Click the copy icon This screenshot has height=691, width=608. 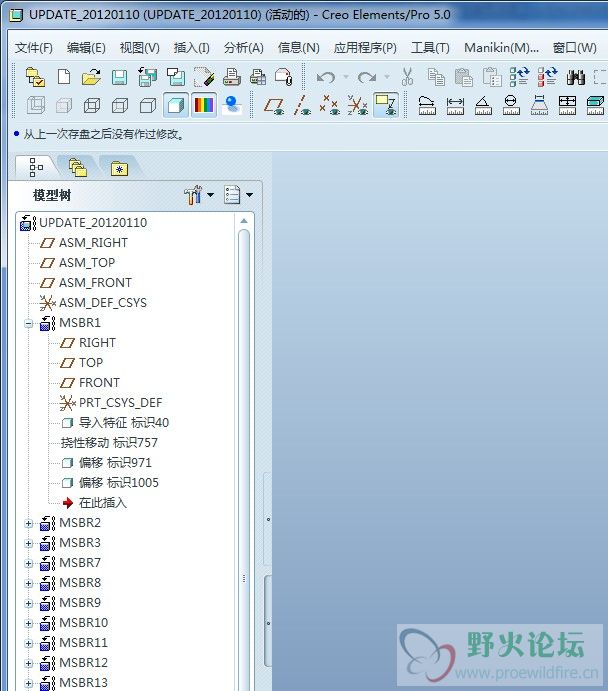[436, 77]
